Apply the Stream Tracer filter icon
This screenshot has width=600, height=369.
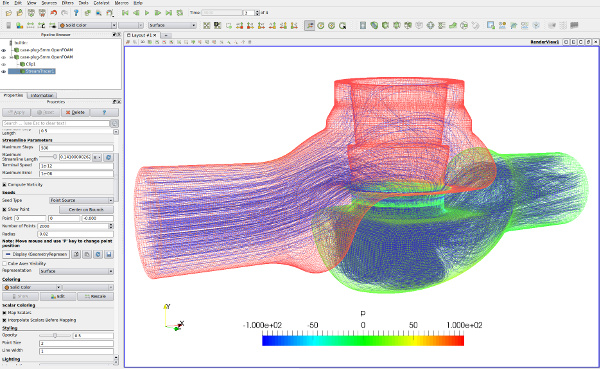[442, 25]
